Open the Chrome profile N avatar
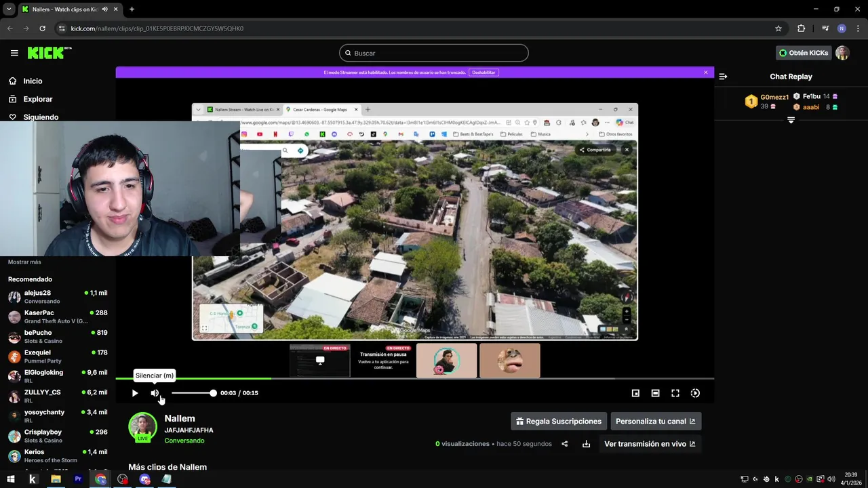 click(x=842, y=28)
